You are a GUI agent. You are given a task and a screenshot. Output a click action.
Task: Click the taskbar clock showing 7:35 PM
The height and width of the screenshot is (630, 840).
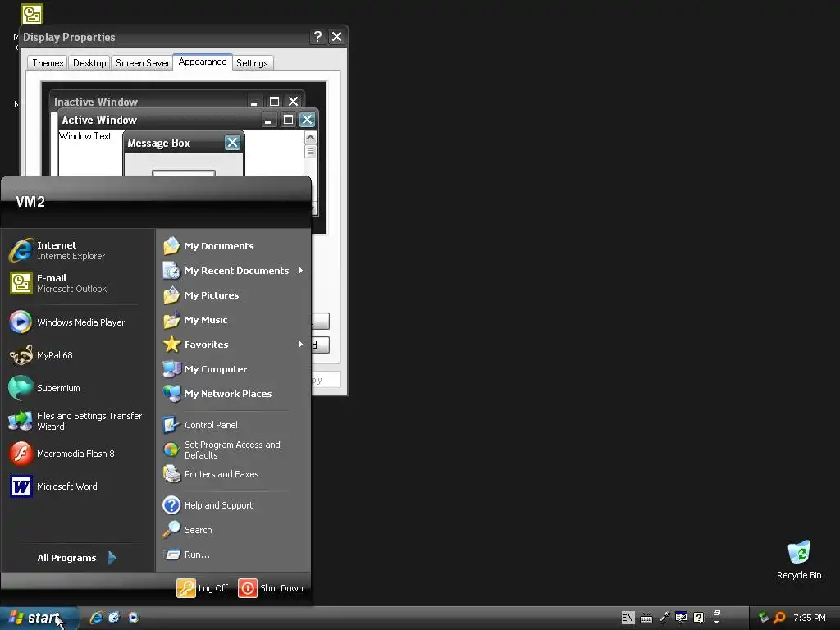(x=810, y=618)
